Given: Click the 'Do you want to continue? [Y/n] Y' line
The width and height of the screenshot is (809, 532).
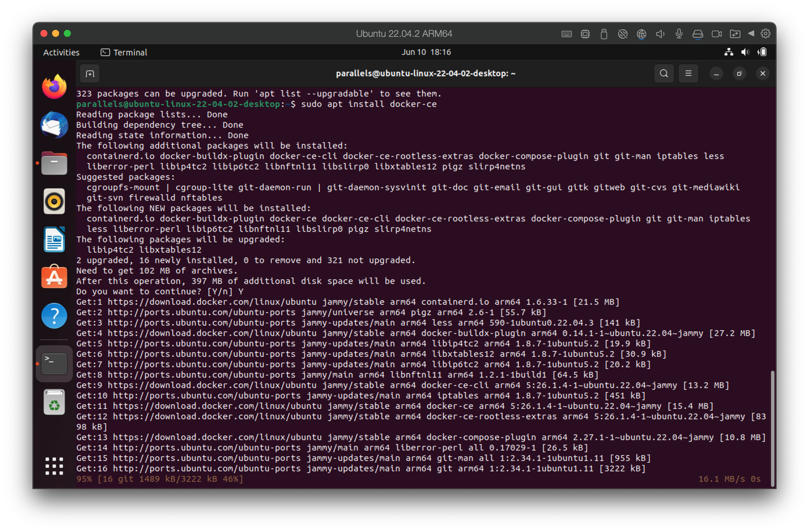Looking at the screenshot, I should coord(160,291).
